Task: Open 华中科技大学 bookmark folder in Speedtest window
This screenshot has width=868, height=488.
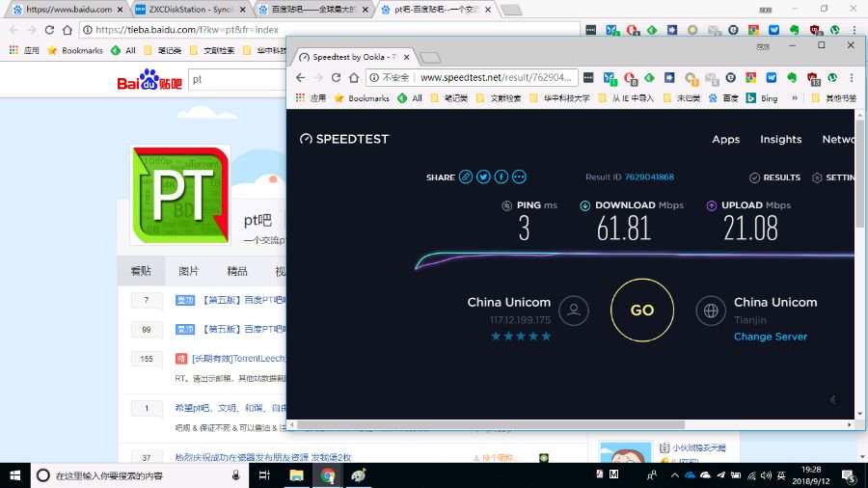Action: [x=559, y=98]
